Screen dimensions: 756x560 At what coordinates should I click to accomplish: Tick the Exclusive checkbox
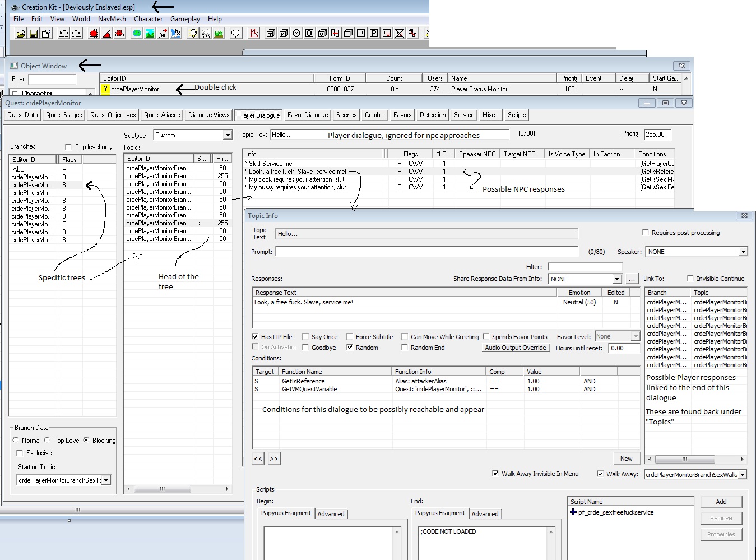point(20,453)
